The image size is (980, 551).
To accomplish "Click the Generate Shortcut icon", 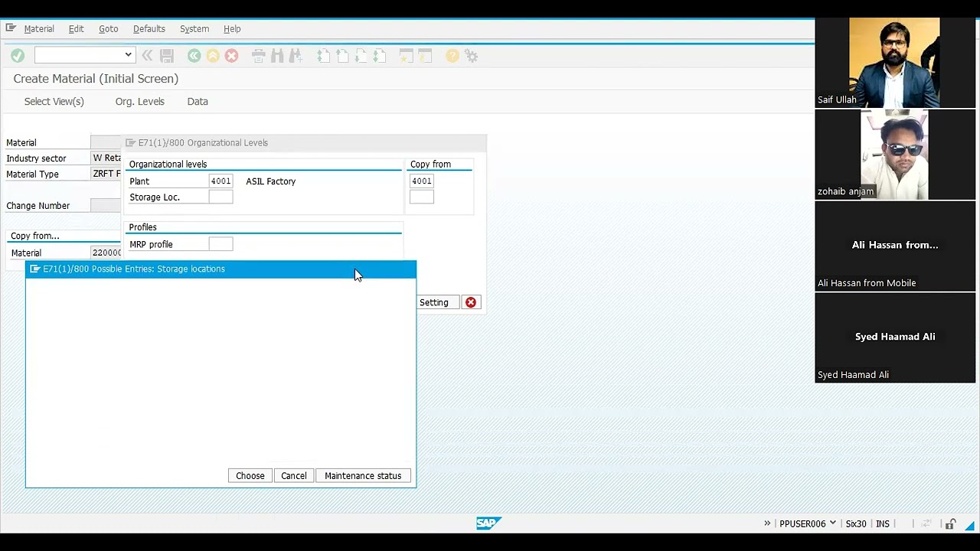I will tap(425, 56).
